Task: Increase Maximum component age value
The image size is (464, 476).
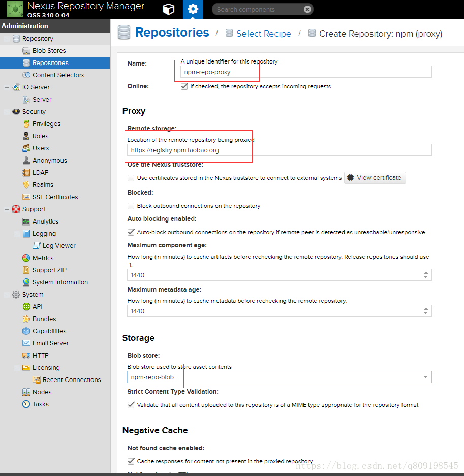Action: pos(426,273)
